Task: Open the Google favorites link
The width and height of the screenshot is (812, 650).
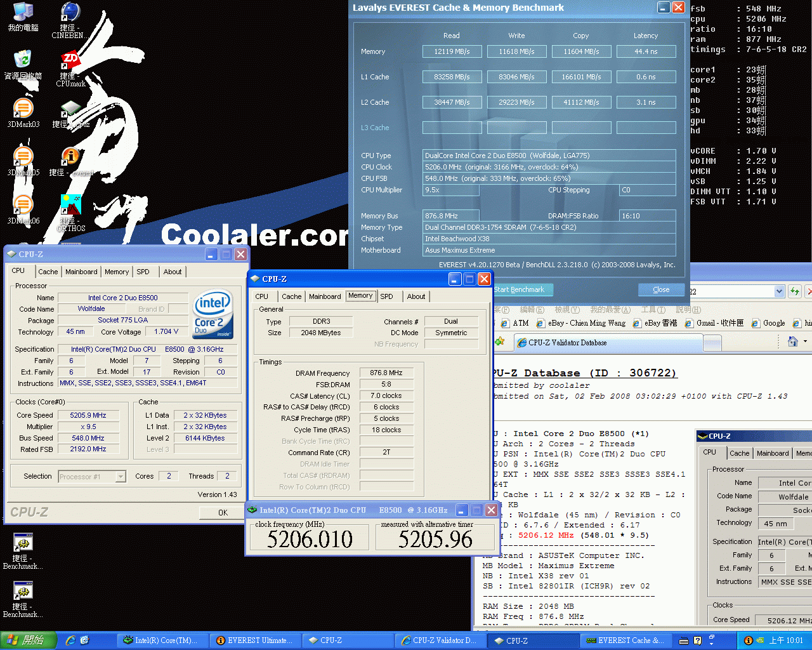Action: point(768,323)
